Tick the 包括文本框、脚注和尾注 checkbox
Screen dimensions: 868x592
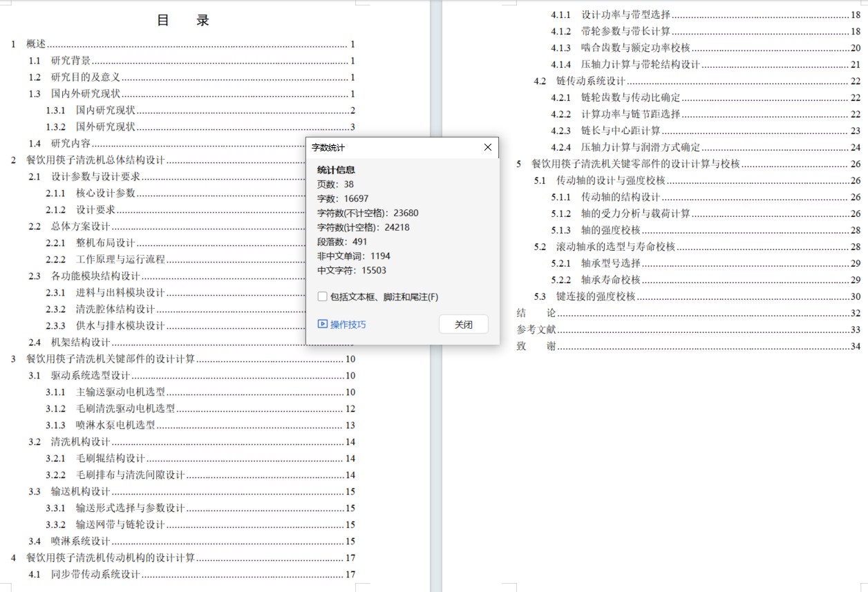[x=322, y=297]
